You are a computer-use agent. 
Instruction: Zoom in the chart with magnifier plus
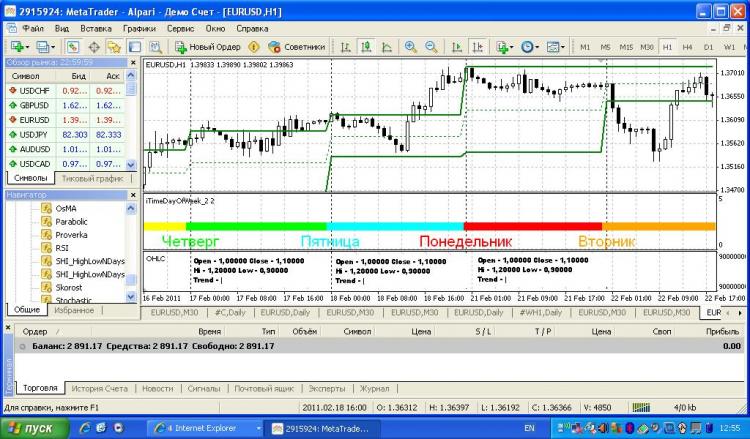coord(410,47)
